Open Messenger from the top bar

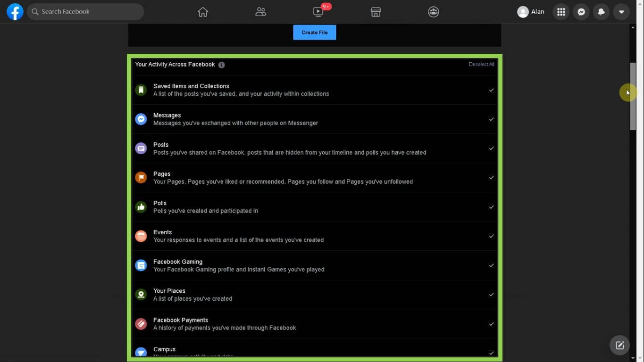(x=581, y=12)
